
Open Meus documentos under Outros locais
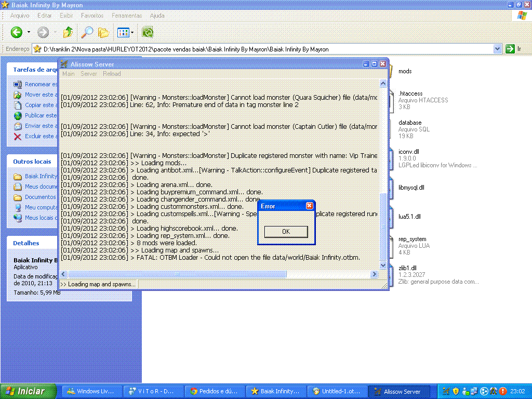point(35,187)
